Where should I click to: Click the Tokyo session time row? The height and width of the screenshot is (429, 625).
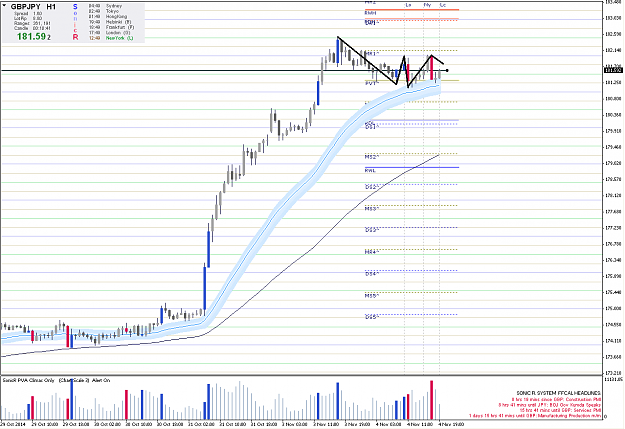coord(104,11)
